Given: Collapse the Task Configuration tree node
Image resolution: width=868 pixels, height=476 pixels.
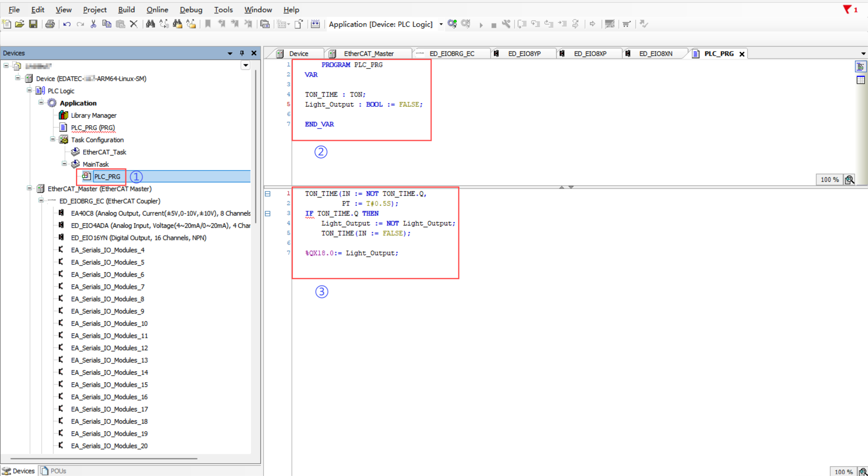Looking at the screenshot, I should coord(53,139).
